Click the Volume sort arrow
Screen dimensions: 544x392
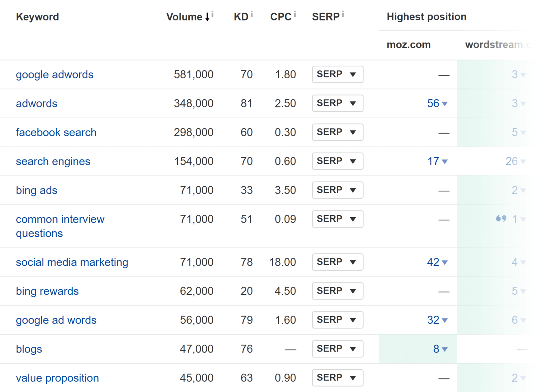coord(207,17)
